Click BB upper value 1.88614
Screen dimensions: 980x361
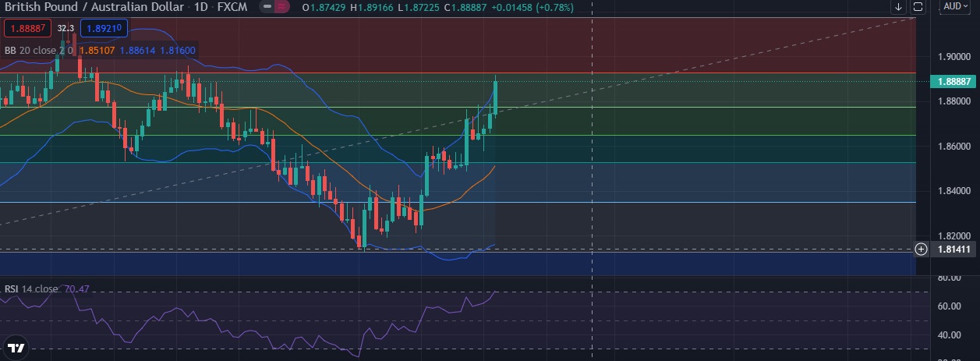tap(137, 51)
